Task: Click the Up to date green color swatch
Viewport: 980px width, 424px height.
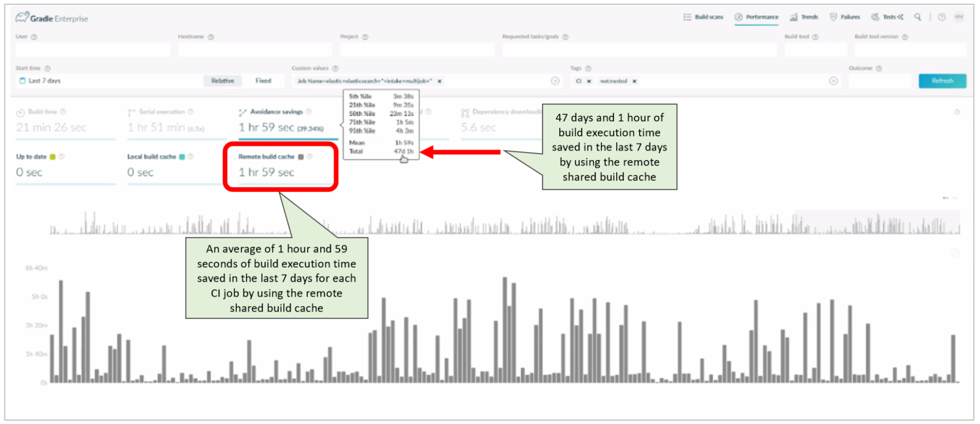Action: (x=52, y=157)
